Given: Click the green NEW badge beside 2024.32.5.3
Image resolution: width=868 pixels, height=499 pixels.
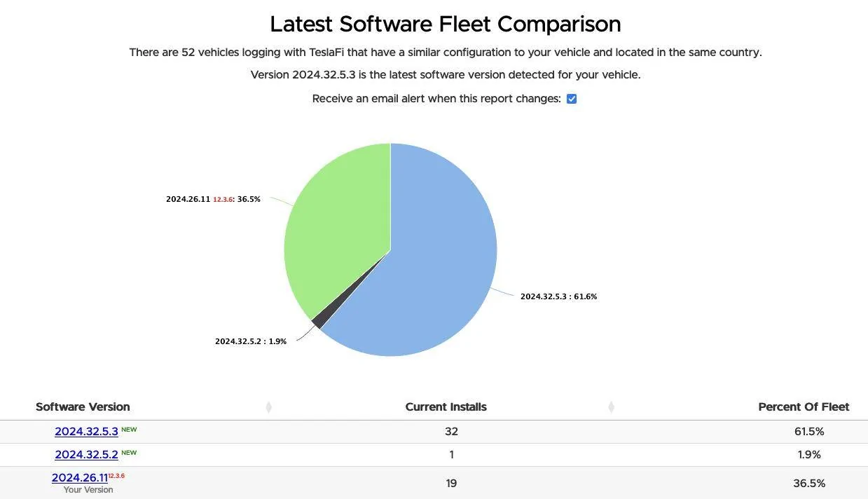Looking at the screenshot, I should coord(129,429).
